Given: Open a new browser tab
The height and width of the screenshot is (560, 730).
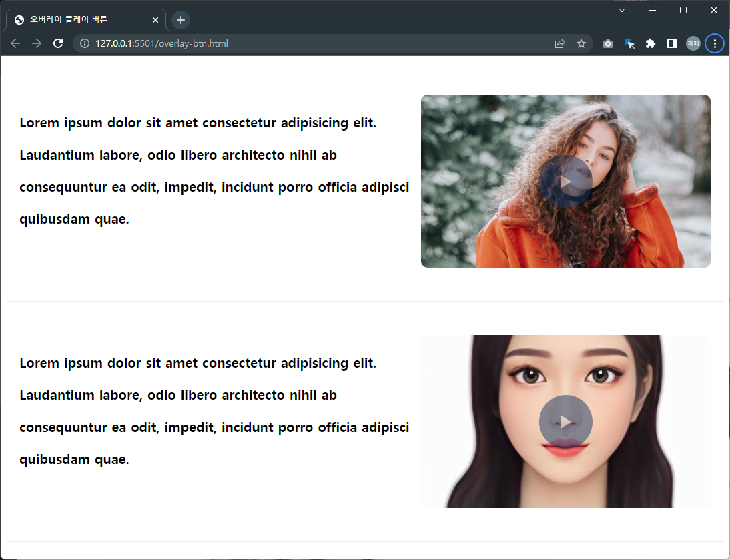Looking at the screenshot, I should 180,19.
